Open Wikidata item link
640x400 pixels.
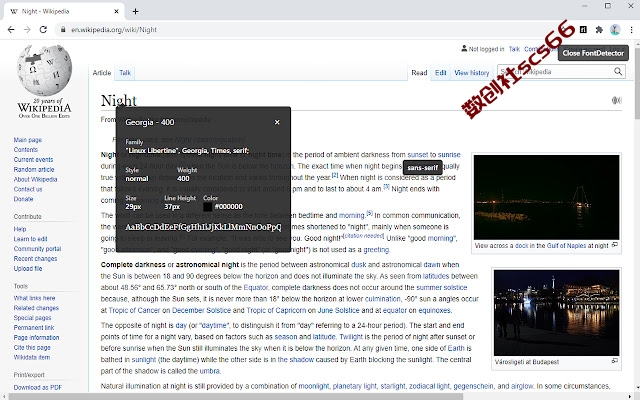pyautogui.click(x=32, y=357)
